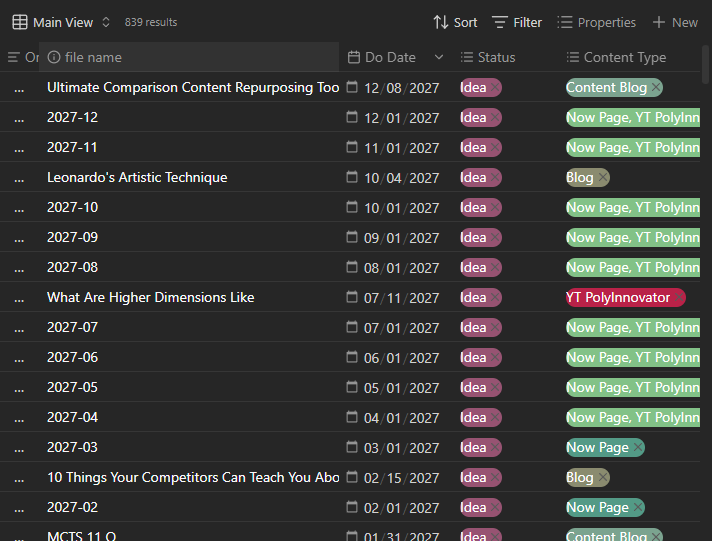Click calendar icon on What Are Higher Dimensions row

coord(352,298)
